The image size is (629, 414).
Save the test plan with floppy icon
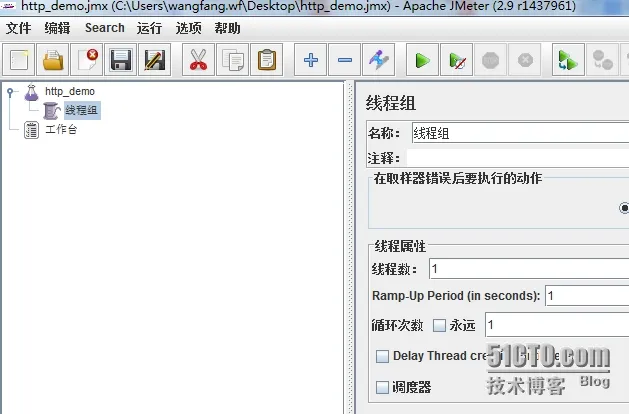point(121,60)
